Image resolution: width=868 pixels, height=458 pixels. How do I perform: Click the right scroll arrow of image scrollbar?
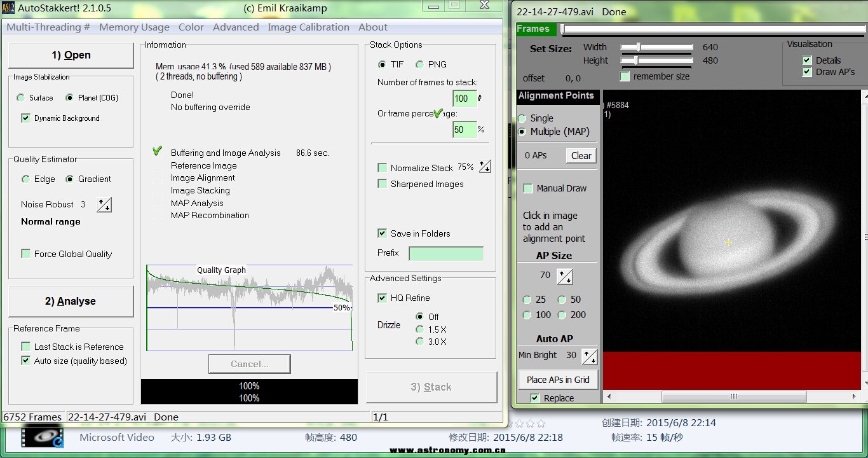click(855, 396)
